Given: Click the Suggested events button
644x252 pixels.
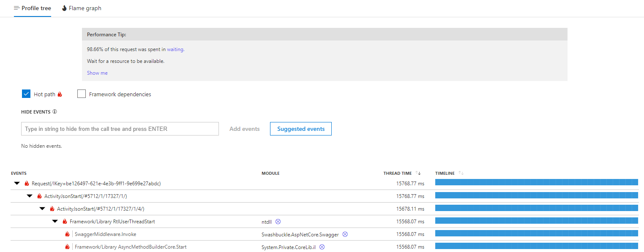Looking at the screenshot, I should (x=300, y=129).
